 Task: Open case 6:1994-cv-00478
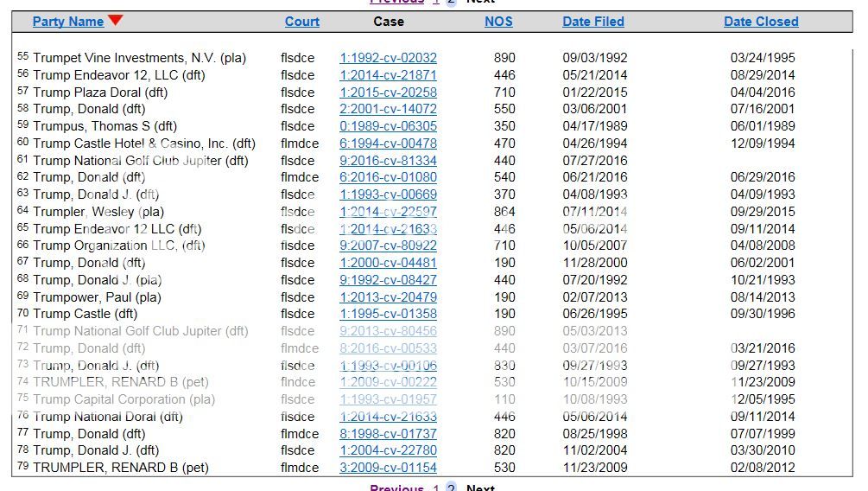[388, 143]
